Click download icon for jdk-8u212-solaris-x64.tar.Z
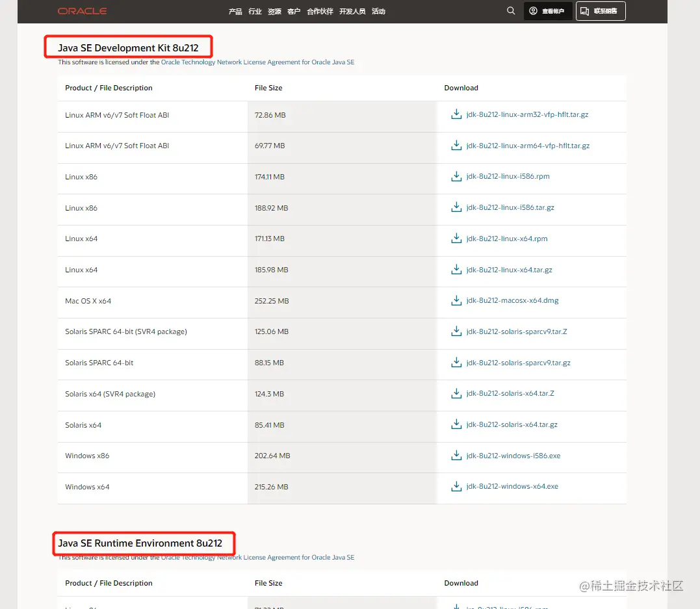 [x=456, y=393]
